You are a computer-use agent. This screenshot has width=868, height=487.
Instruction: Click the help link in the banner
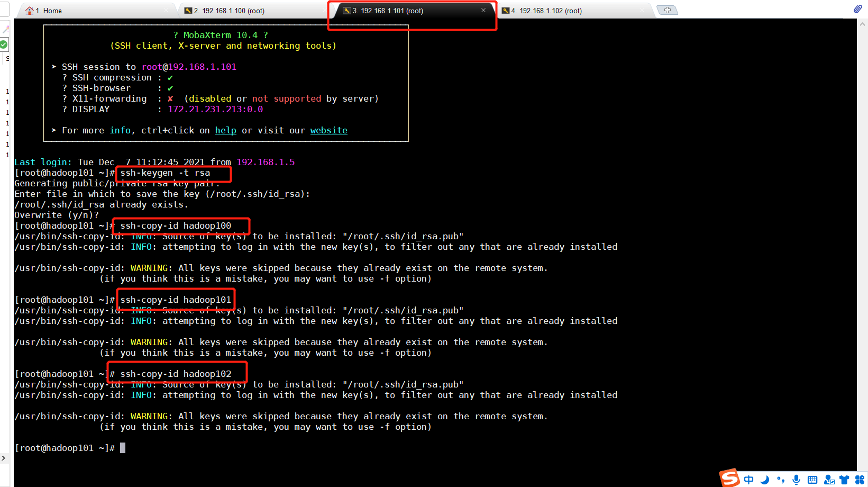(226, 130)
